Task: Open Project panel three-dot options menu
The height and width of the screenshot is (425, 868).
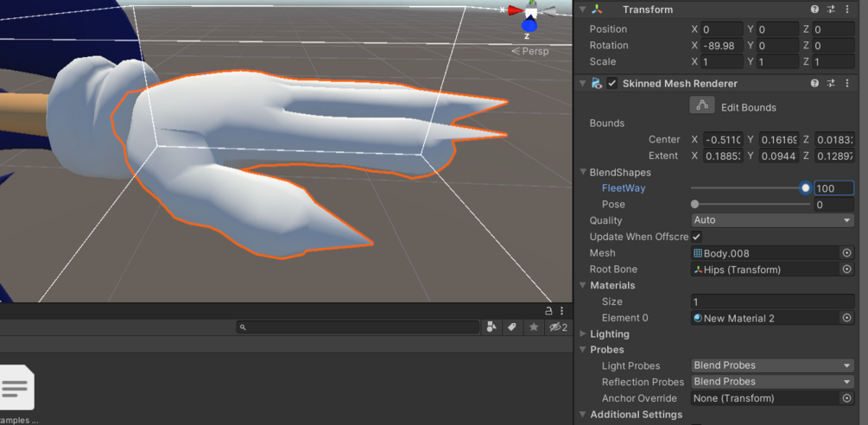Action: [x=562, y=310]
